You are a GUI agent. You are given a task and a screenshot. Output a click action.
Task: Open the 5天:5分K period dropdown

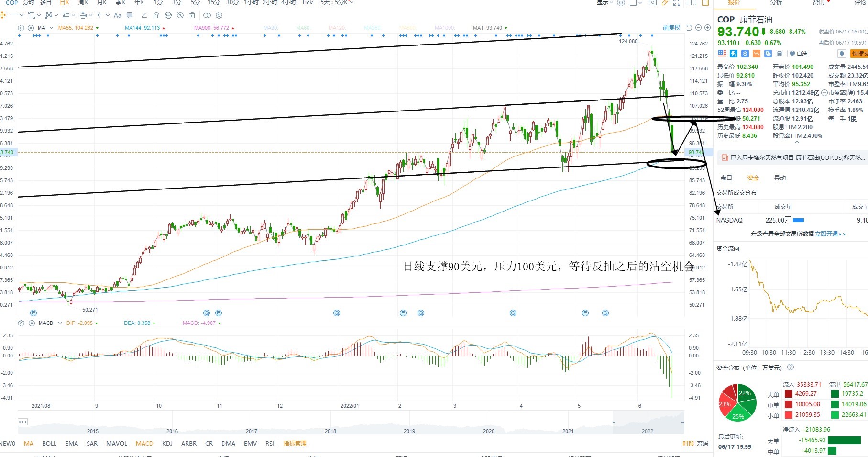click(337, 2)
